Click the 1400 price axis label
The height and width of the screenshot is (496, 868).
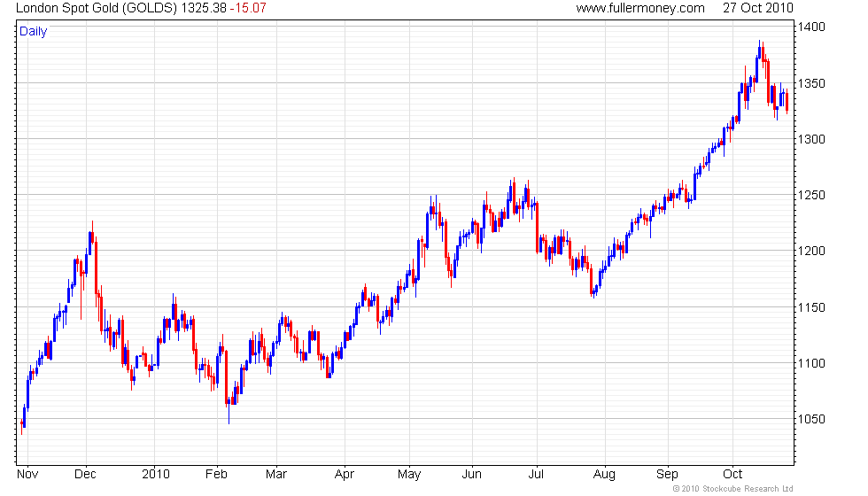point(811,27)
